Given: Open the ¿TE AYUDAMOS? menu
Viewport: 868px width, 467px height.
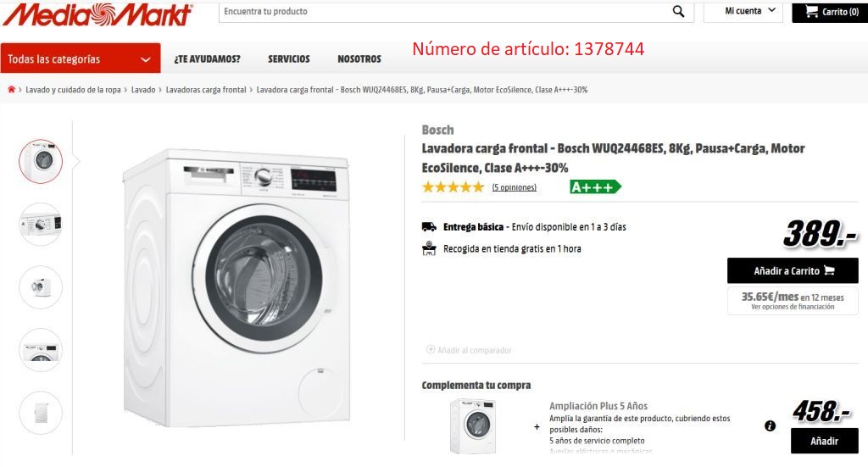Looking at the screenshot, I should click(x=207, y=58).
